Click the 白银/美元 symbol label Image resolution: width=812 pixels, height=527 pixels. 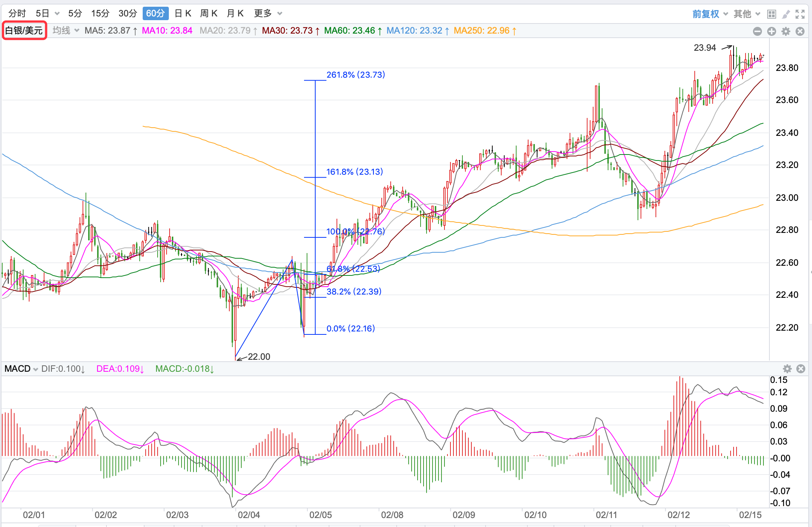coord(24,30)
